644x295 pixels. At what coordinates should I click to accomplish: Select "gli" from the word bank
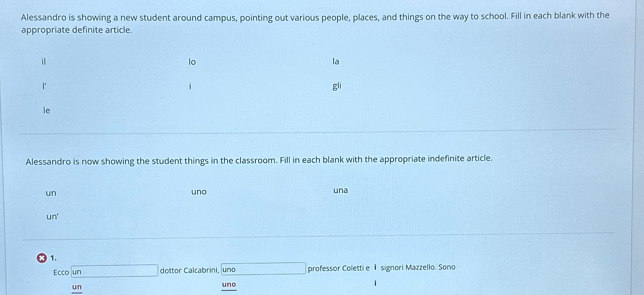pyautogui.click(x=337, y=86)
